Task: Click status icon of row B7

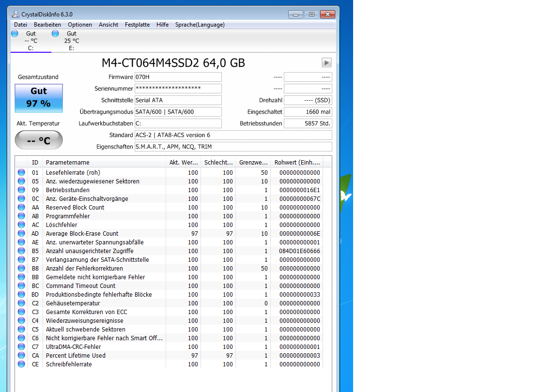Action: [21, 260]
